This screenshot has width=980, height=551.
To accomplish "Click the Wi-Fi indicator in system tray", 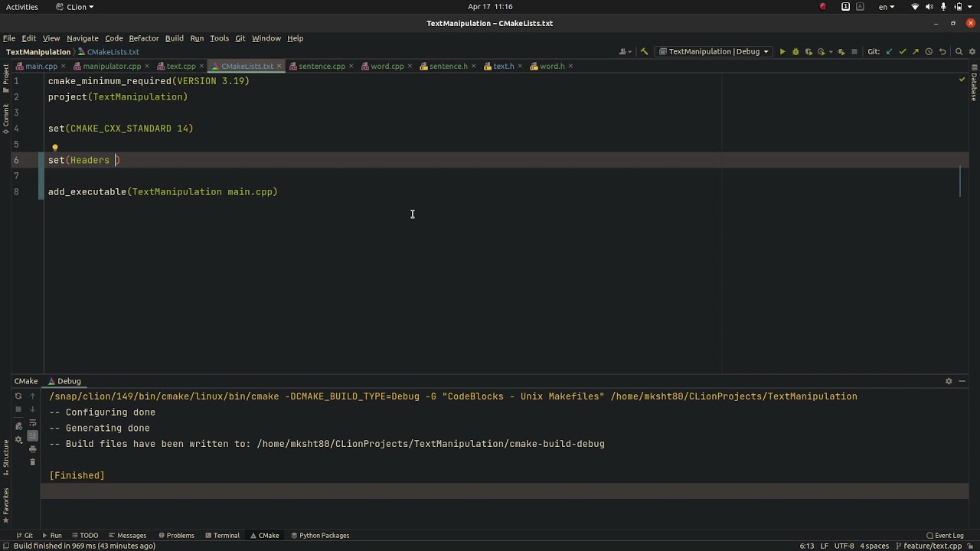I will click(915, 7).
